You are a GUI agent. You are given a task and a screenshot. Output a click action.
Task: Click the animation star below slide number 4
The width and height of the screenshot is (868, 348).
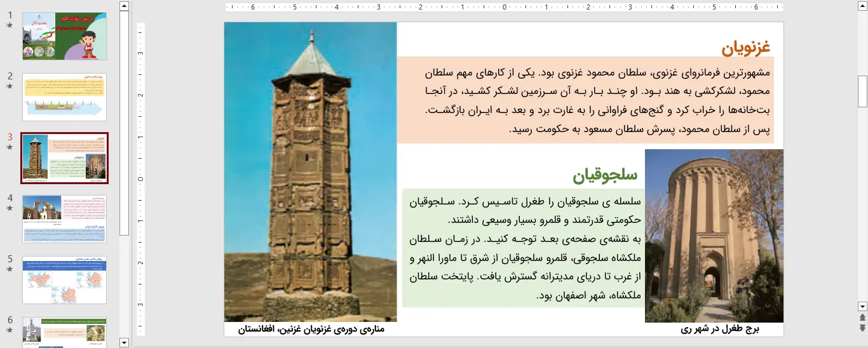[x=10, y=208]
